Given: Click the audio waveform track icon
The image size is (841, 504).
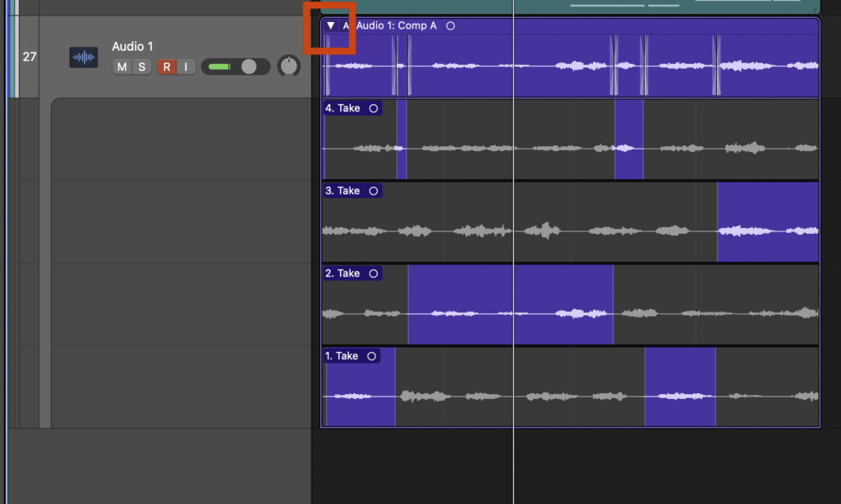Looking at the screenshot, I should pyautogui.click(x=84, y=57).
